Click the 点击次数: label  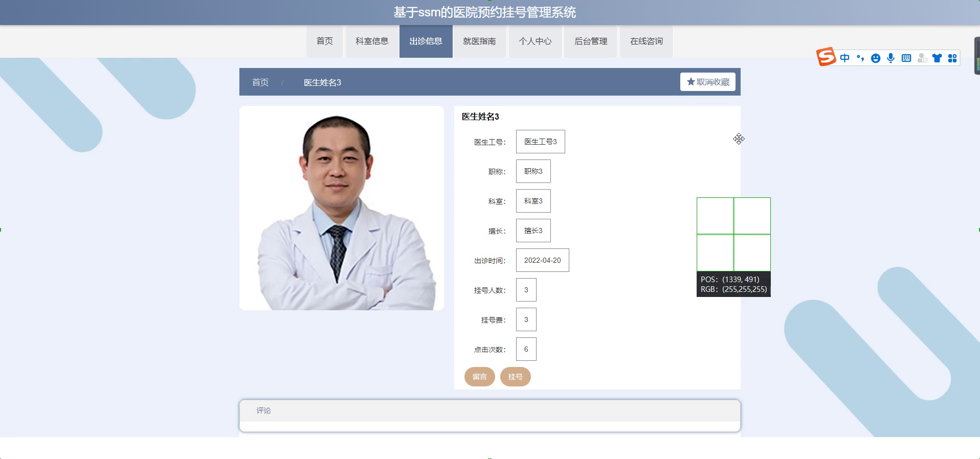pos(490,350)
